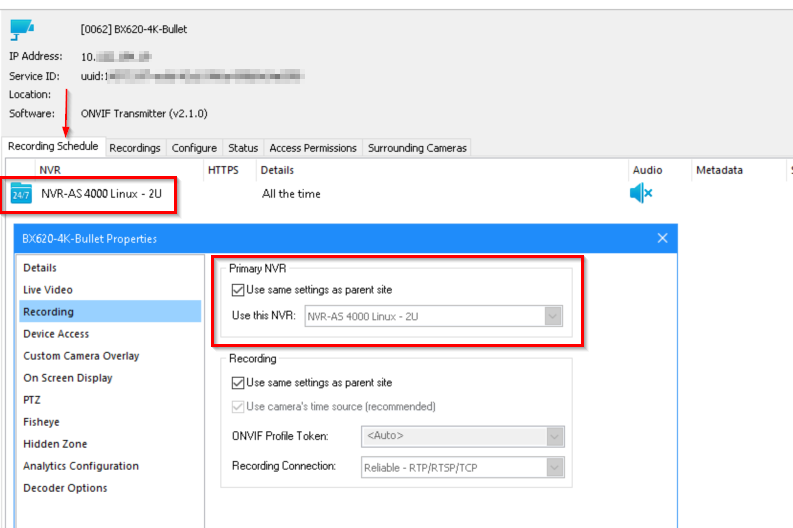The width and height of the screenshot is (793, 528).
Task: Click the blue camera device icon
Action: tap(22, 29)
